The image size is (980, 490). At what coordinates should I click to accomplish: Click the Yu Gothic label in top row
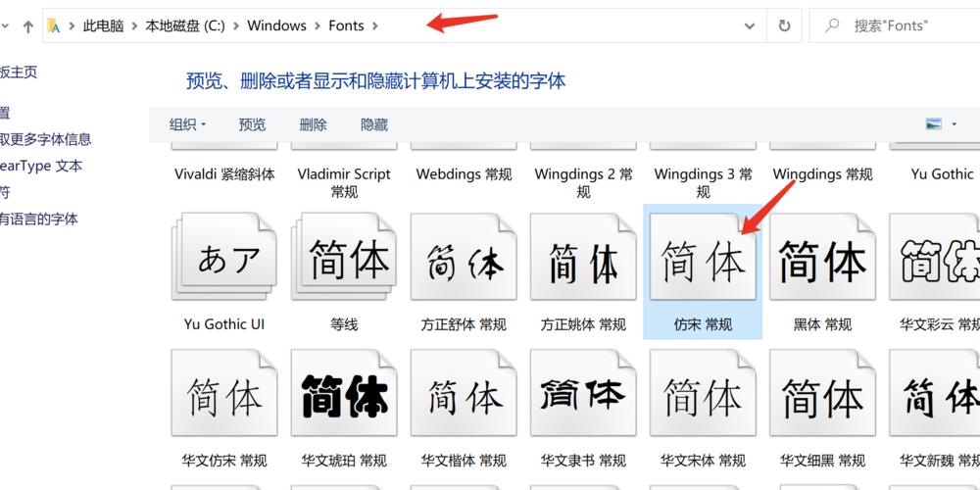tap(942, 174)
